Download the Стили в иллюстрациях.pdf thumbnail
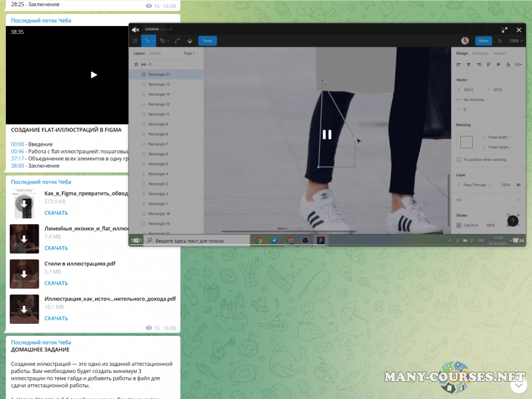Viewport: 532px width, 399px height. (24, 274)
